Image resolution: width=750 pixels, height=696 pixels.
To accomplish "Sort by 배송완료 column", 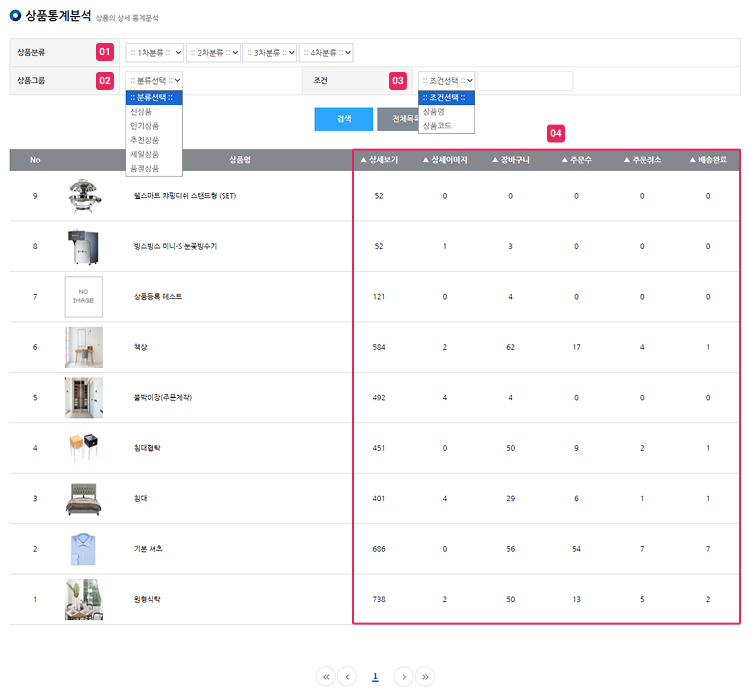I will click(708, 160).
